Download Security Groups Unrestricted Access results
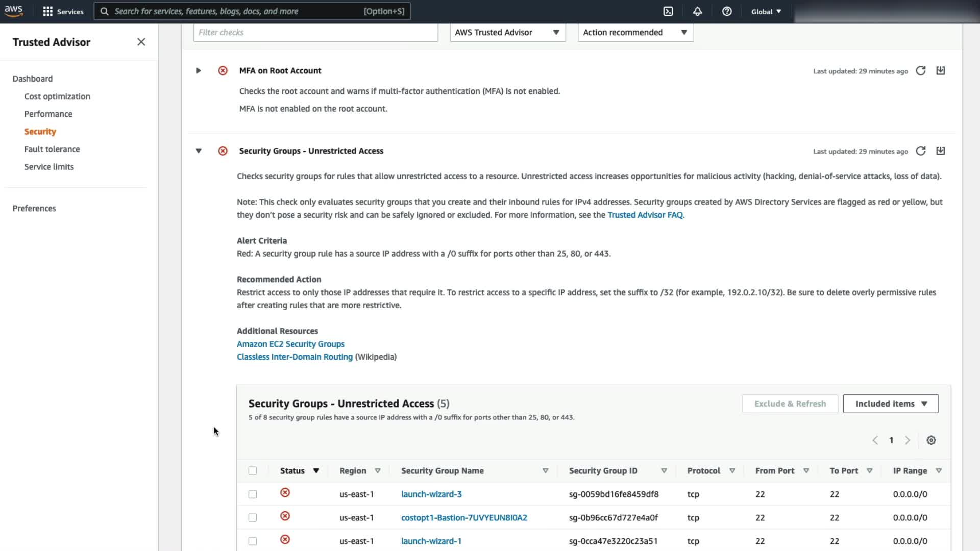Viewport: 980px width, 551px height. pos(941,151)
